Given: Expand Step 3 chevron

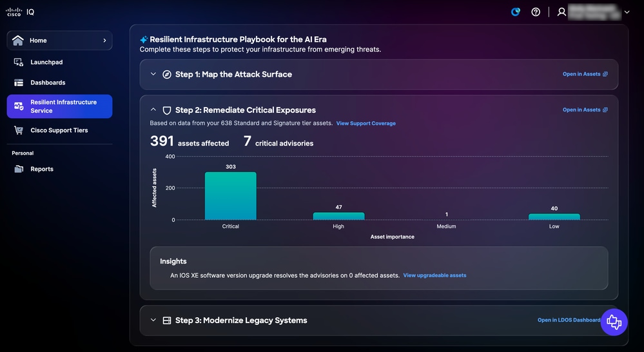Looking at the screenshot, I should coord(153,320).
